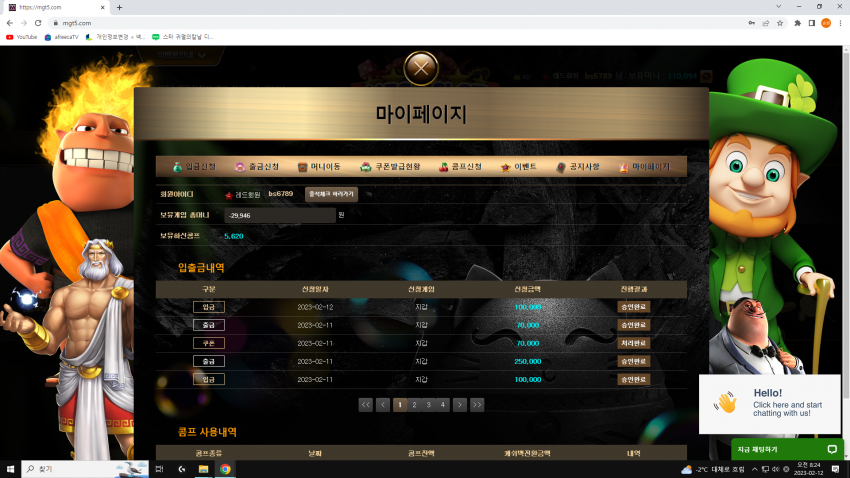Screen dimensions: 850x478
Task: Open the 쿠폰발급현황 coupon status tab
Action: pyautogui.click(x=390, y=167)
